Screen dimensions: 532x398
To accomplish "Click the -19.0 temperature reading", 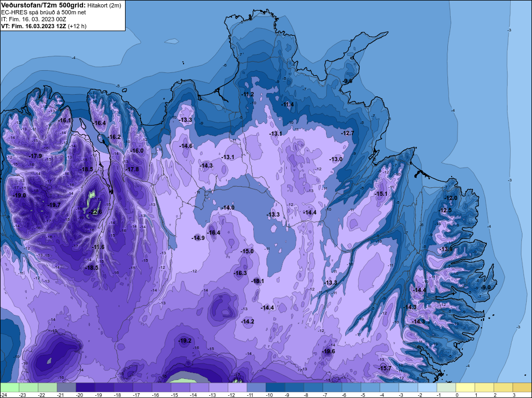I will tap(19, 195).
